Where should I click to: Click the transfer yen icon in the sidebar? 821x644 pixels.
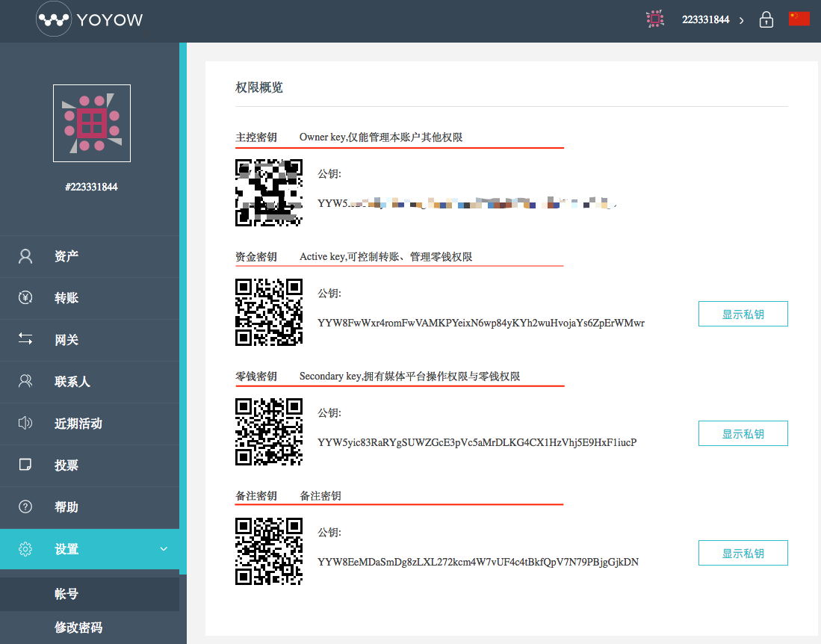coord(25,298)
